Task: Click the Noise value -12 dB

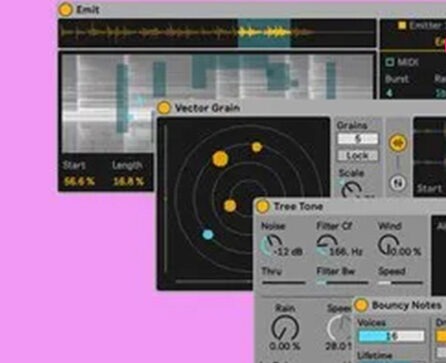Action: click(x=288, y=252)
